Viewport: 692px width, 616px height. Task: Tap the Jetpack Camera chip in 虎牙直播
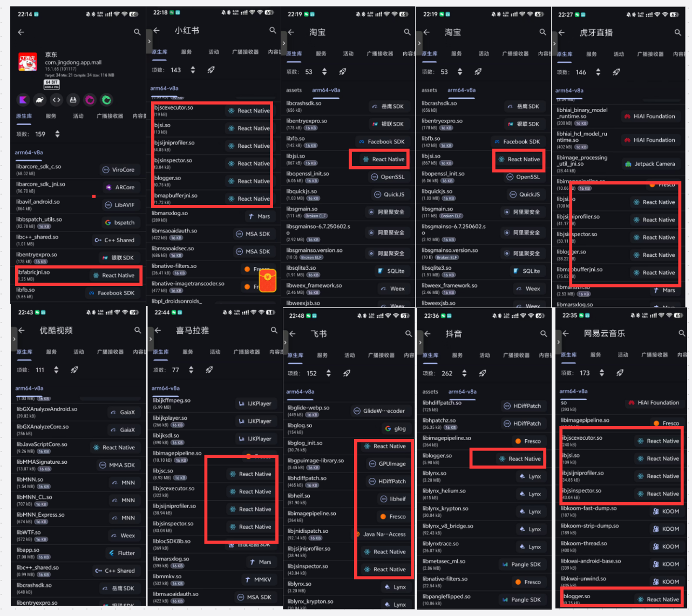(x=650, y=163)
